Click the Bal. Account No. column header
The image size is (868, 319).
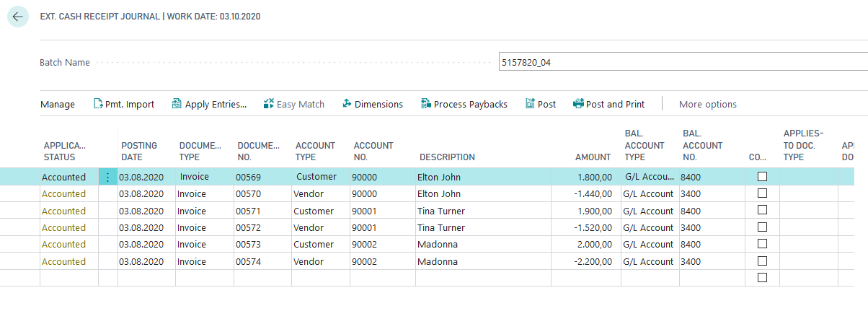point(702,145)
